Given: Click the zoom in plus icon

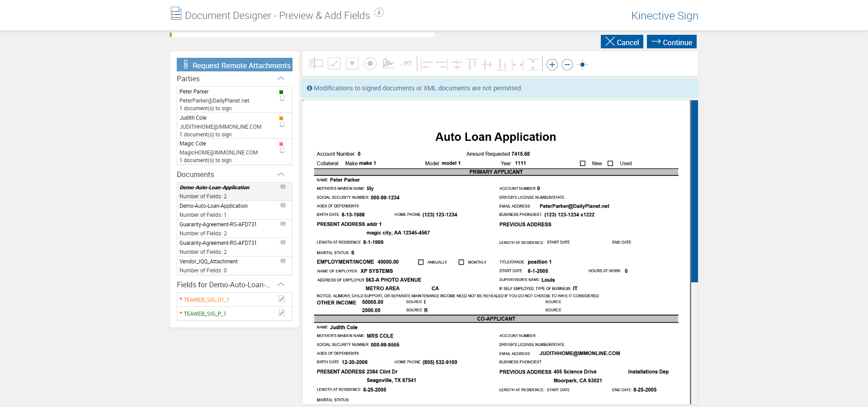Looking at the screenshot, I should (x=552, y=65).
